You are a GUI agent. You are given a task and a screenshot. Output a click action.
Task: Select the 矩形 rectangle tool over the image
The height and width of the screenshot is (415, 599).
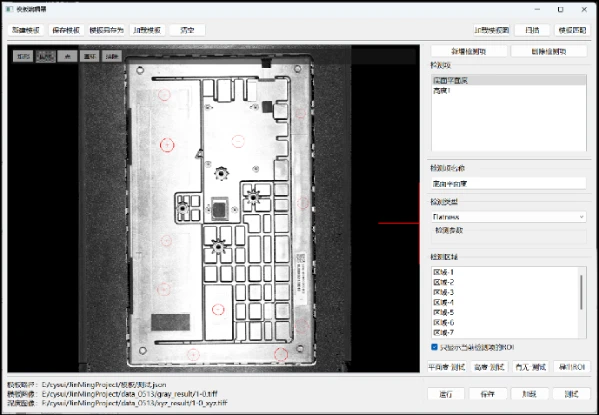(23, 57)
